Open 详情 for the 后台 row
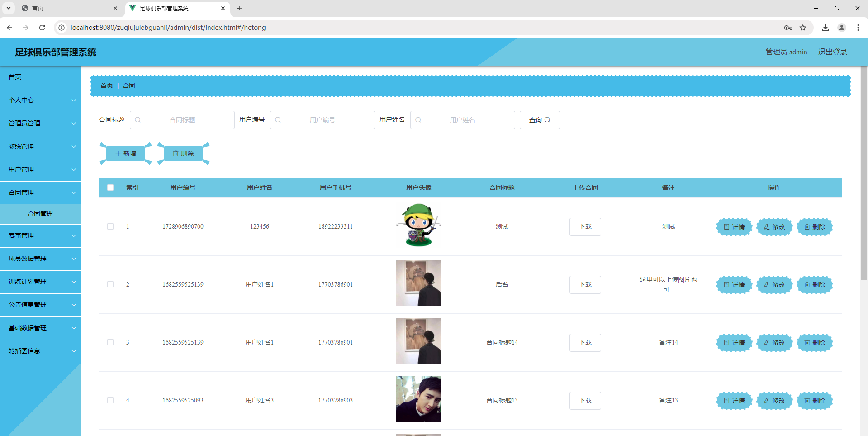This screenshot has width=868, height=436. (x=734, y=285)
